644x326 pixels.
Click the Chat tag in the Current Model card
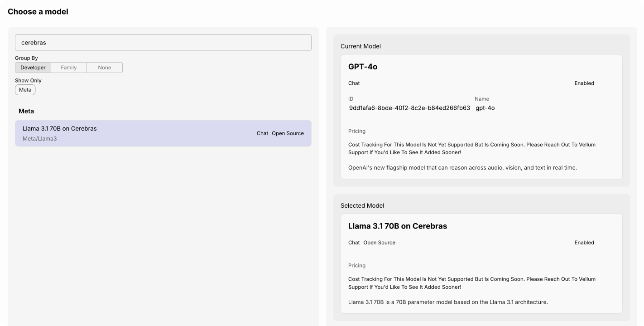click(x=354, y=83)
